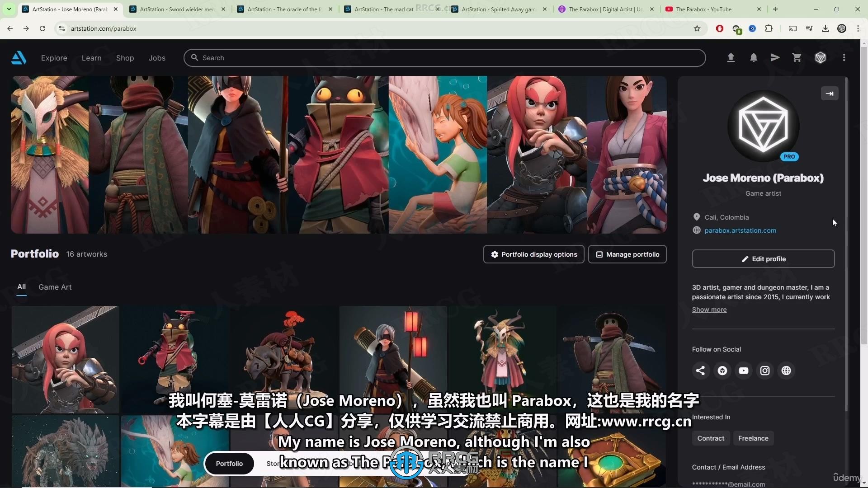Click the upload/publish icon
Image resolution: width=868 pixels, height=488 pixels.
(x=730, y=58)
